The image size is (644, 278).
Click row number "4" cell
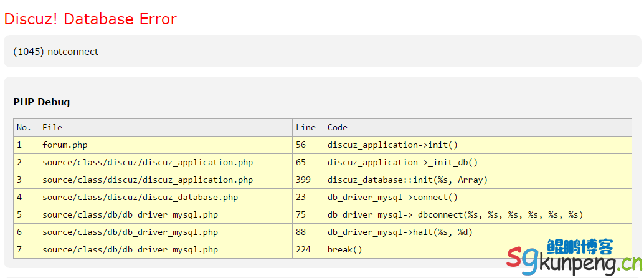[x=26, y=198]
